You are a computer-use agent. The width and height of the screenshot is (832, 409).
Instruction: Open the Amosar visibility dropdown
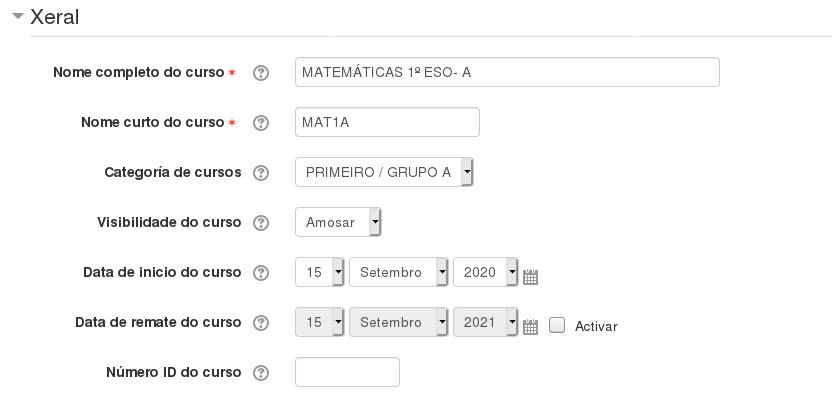tap(338, 222)
